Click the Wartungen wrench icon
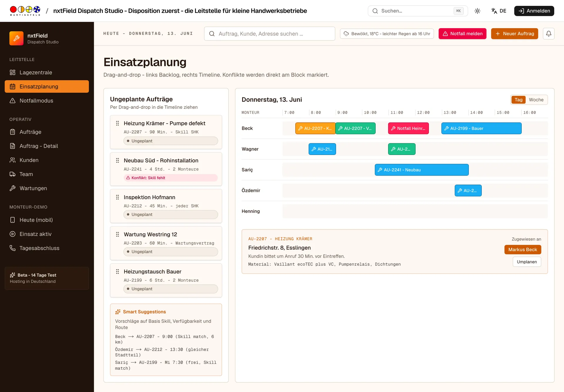Screen dimensions: 564x392 pos(12,188)
